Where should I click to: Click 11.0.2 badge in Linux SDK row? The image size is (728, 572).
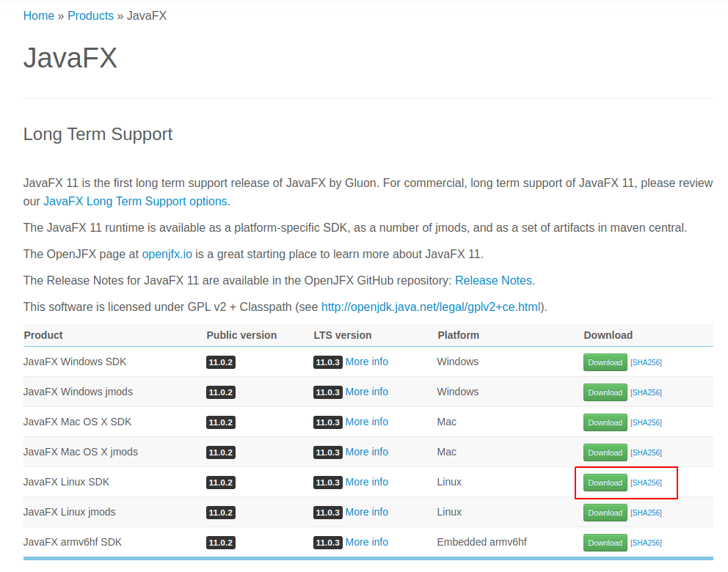[x=221, y=483]
